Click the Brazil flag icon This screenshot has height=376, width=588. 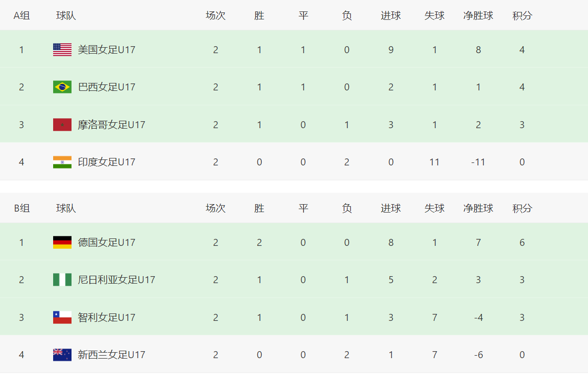pos(62,87)
